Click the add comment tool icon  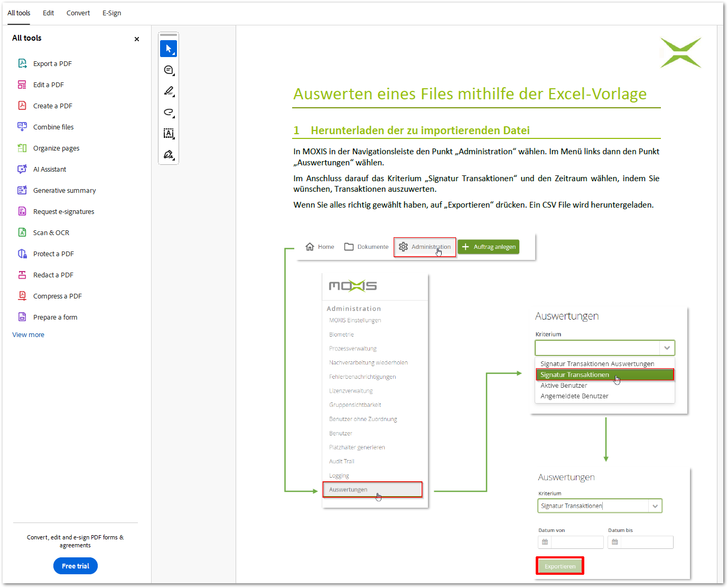169,70
